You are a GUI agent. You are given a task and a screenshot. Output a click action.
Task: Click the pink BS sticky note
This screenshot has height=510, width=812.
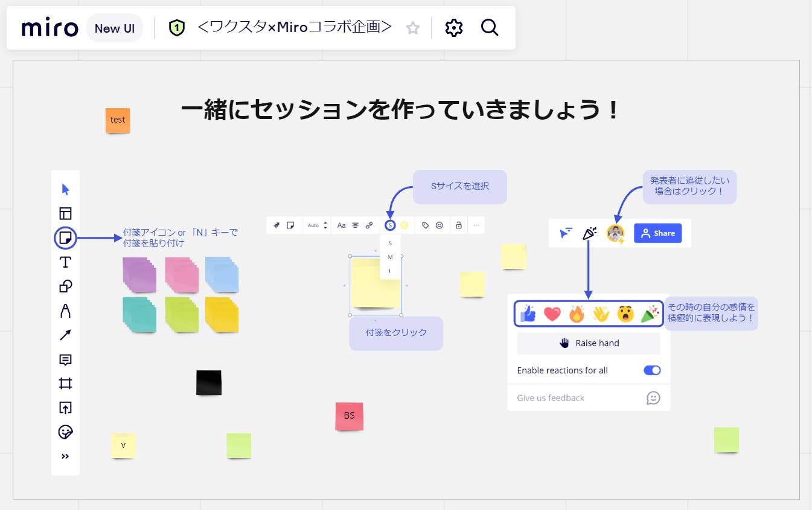[x=350, y=416]
